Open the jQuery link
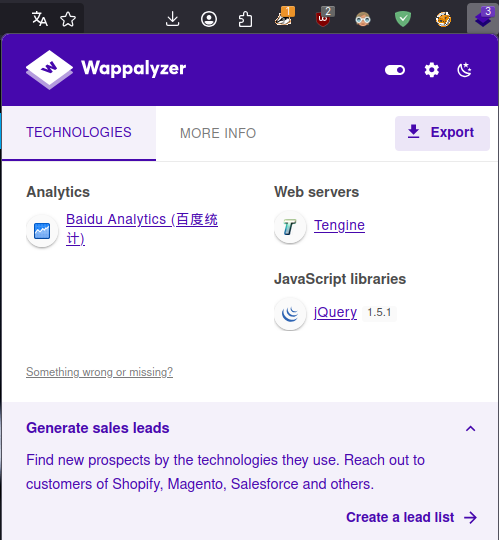This screenshot has height=540, width=499. pos(335,312)
